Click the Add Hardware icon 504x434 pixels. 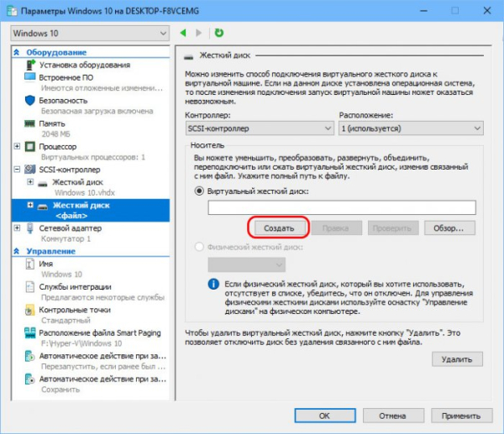click(x=30, y=65)
